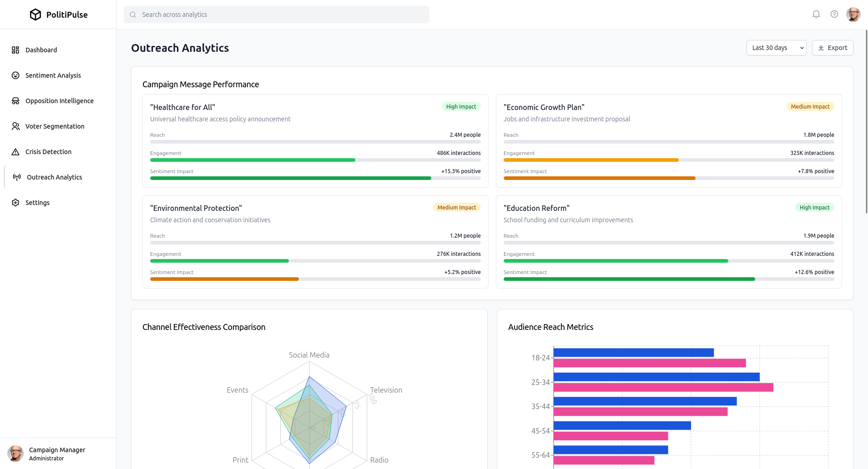Click Campaign Manager avatar in sidebar footer
Viewport: 868px width, 469px height.
(15, 454)
